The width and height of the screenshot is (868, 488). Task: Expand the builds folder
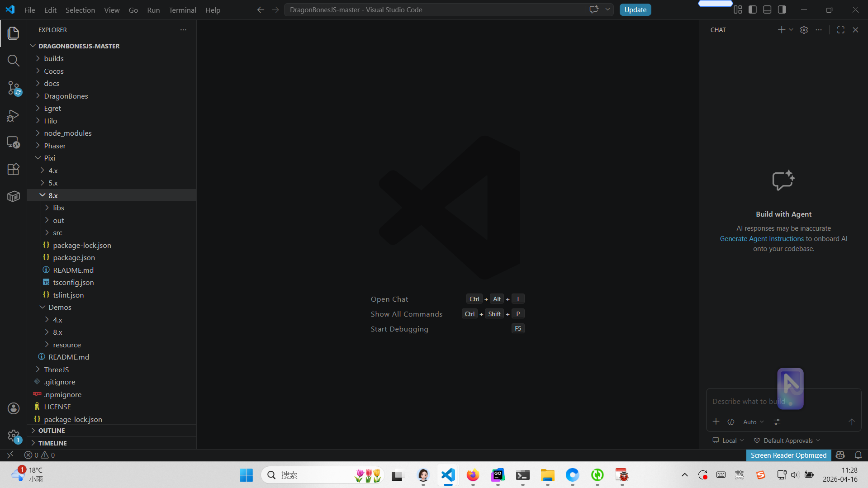point(112,59)
